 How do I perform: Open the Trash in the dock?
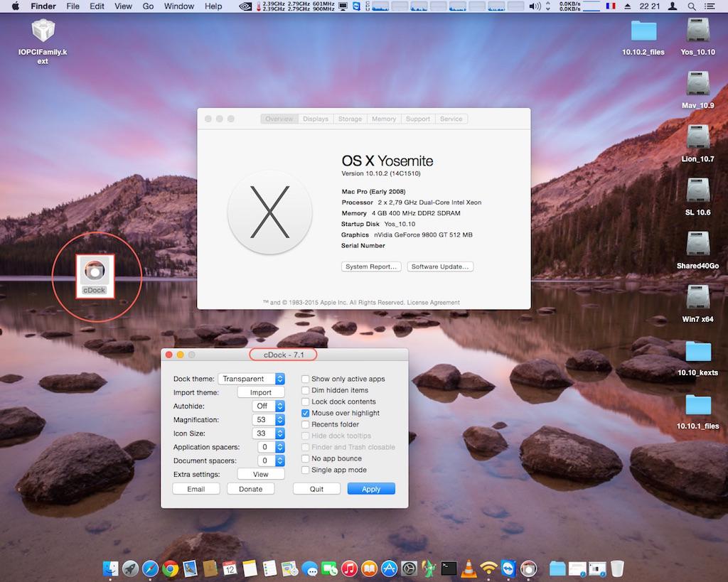617,568
